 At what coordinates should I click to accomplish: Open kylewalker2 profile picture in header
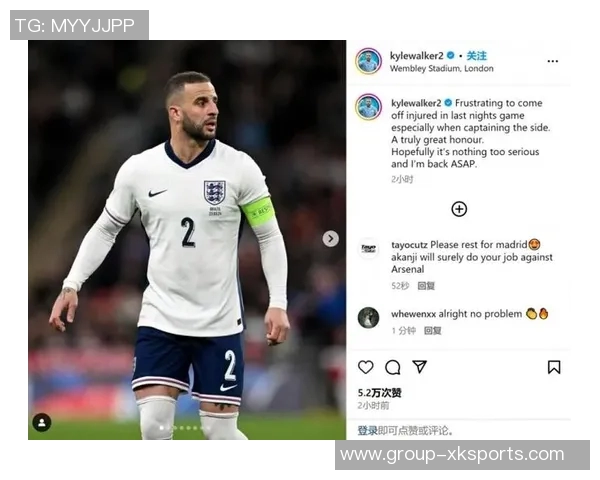click(368, 61)
